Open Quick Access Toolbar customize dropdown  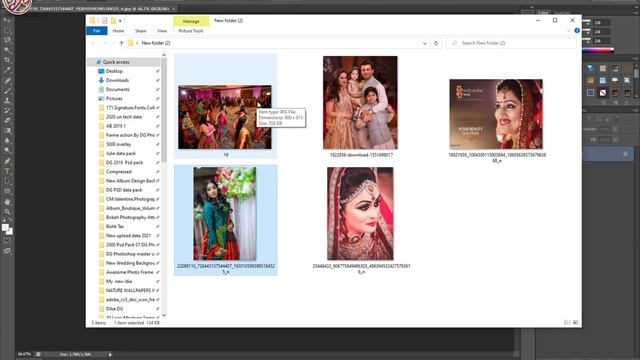pos(121,20)
